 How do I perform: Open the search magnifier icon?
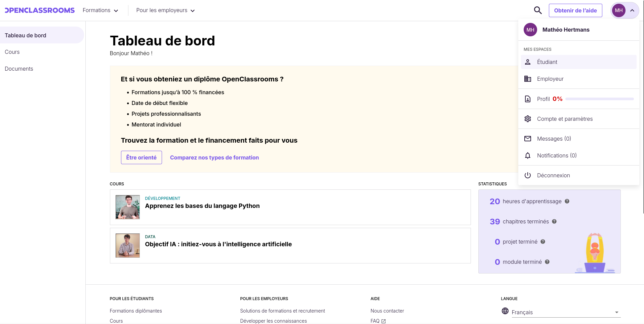tap(538, 10)
